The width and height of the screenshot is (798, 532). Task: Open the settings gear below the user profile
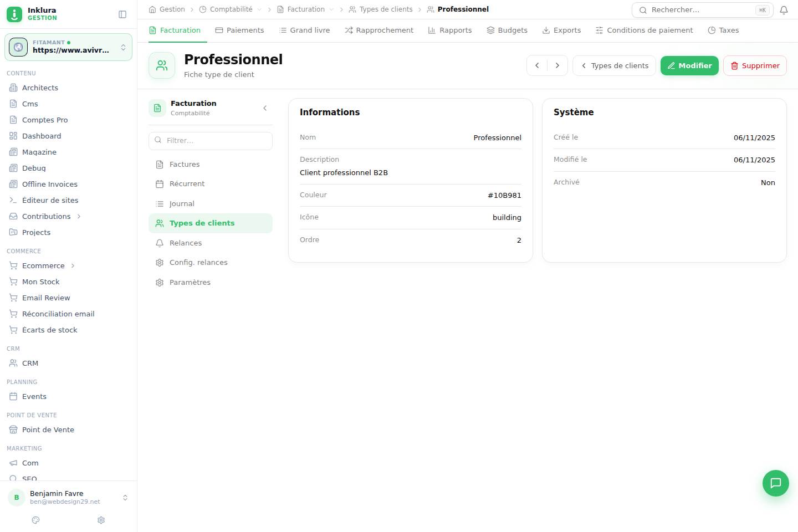click(101, 520)
